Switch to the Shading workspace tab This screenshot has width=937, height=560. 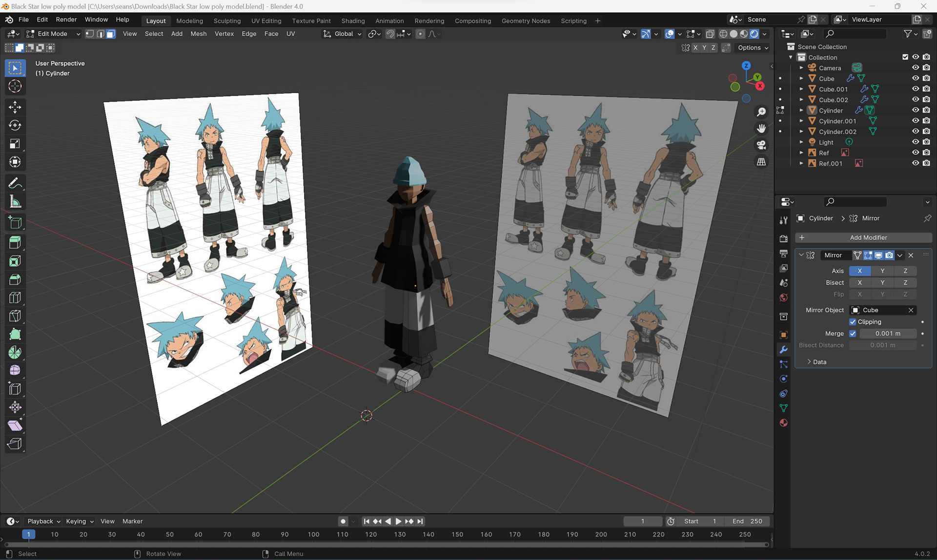click(x=353, y=21)
